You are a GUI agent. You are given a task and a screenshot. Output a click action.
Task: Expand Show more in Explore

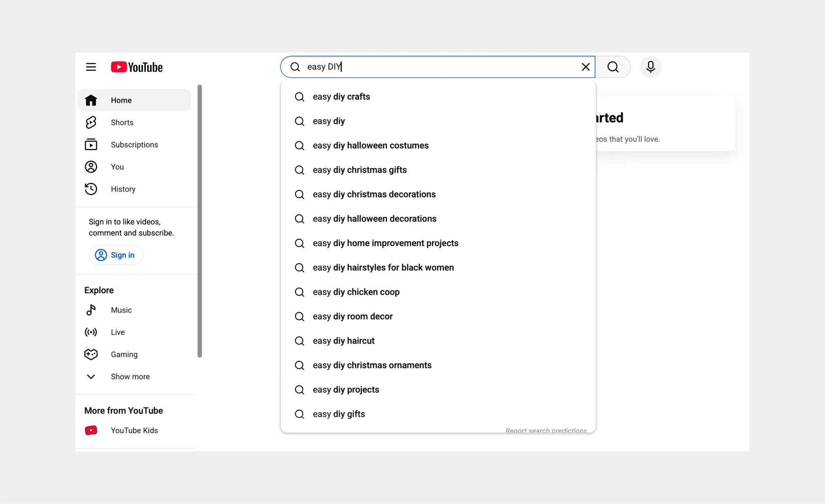130,377
